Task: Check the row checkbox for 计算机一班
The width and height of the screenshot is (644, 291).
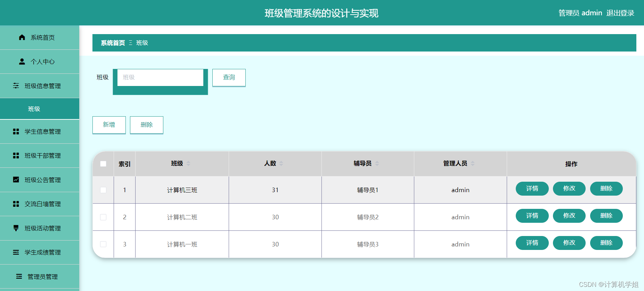Action: coord(103,244)
